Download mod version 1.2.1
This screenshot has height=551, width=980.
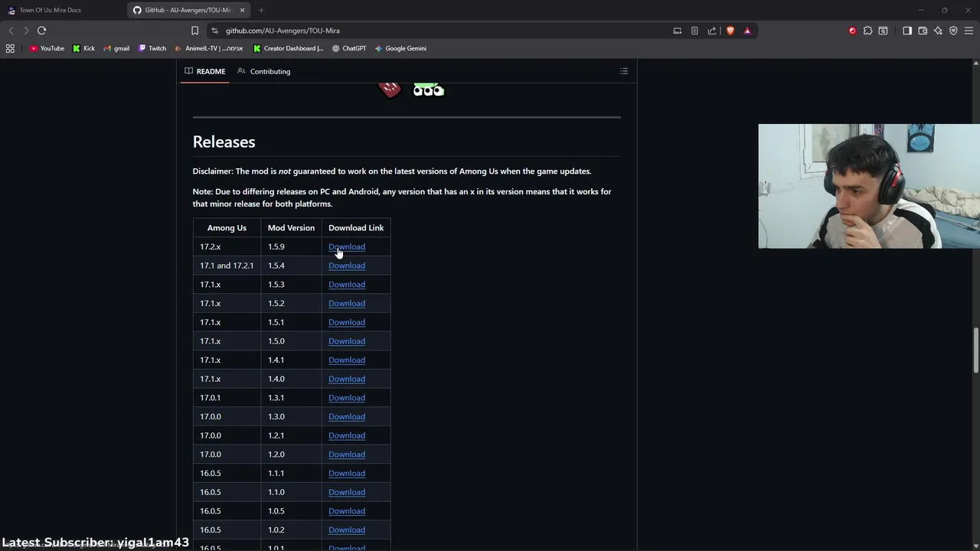point(347,435)
